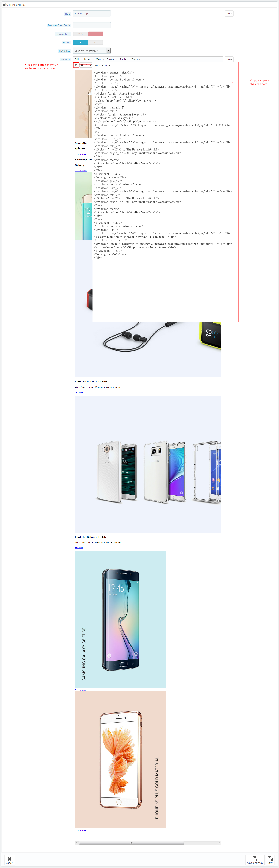Screen dimensions: 279x868
Task: Click the Save floppy disk icon
Action: click(270, 858)
